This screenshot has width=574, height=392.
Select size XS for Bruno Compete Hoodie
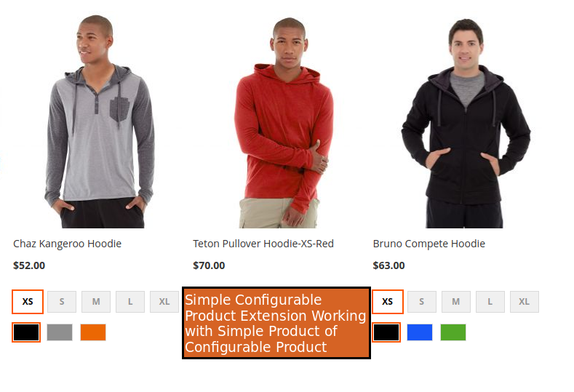tap(388, 302)
